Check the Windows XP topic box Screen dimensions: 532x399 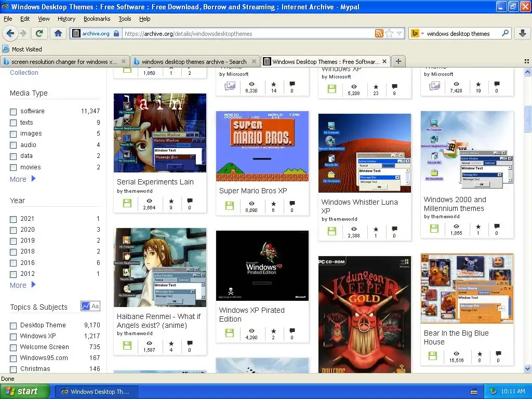point(13,337)
